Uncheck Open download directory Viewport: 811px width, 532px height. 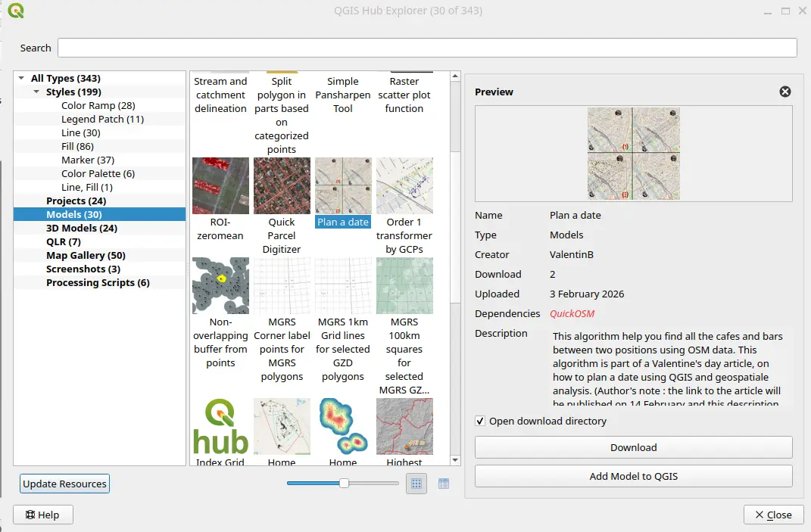479,422
